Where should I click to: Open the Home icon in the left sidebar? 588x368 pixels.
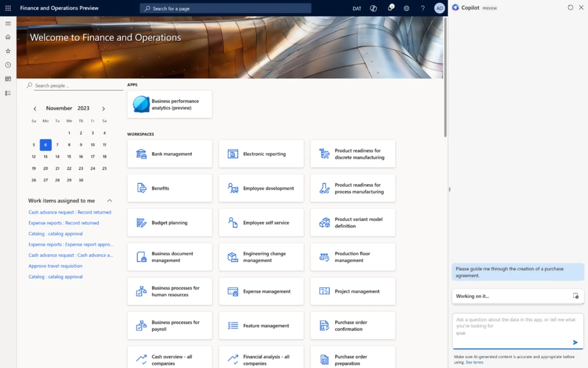[x=8, y=37]
